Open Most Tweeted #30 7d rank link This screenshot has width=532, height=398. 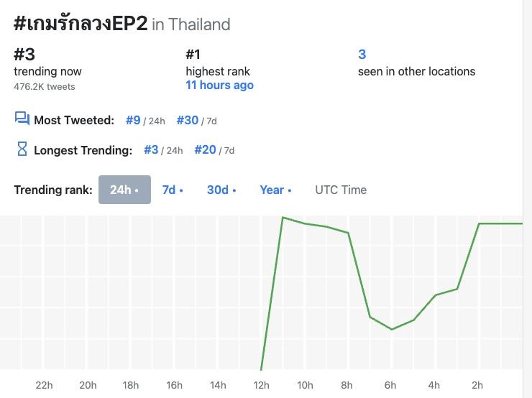(x=187, y=120)
